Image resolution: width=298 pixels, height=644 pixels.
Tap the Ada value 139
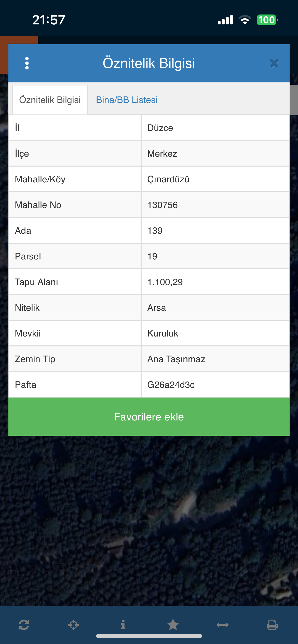215,231
